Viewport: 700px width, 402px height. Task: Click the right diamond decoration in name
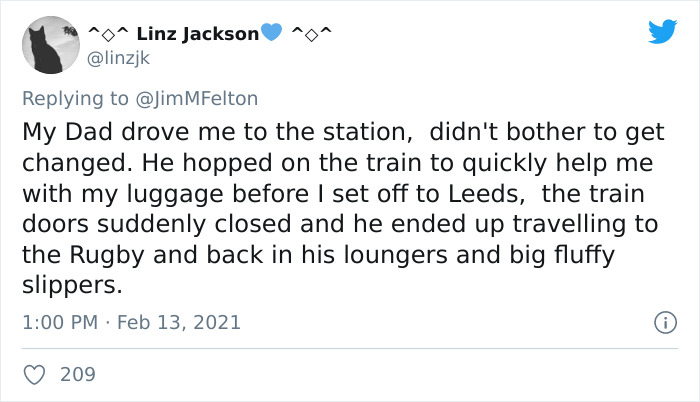[x=312, y=34]
